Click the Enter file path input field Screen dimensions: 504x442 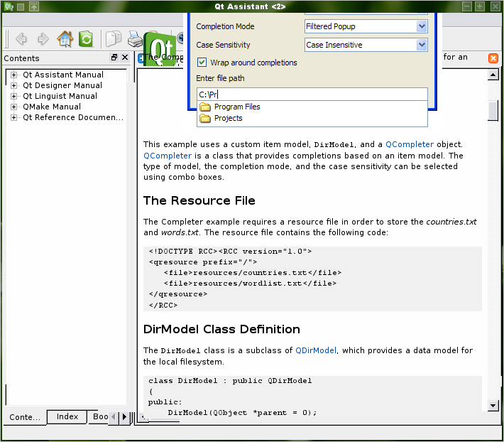tap(312, 95)
